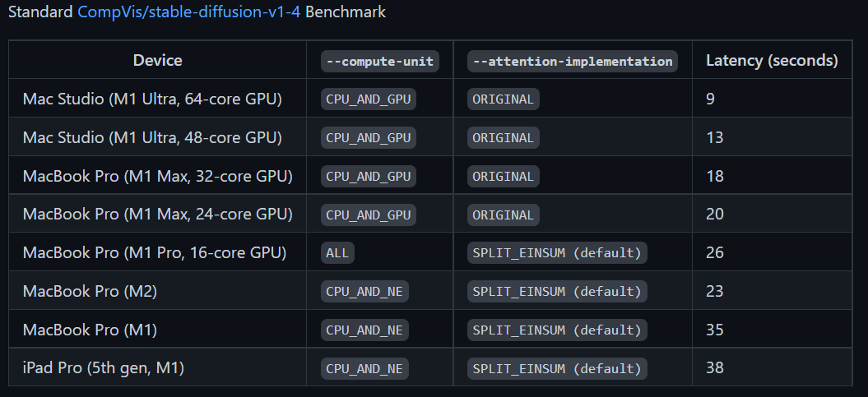
Task: Click the latency value 18
Action: tap(715, 177)
